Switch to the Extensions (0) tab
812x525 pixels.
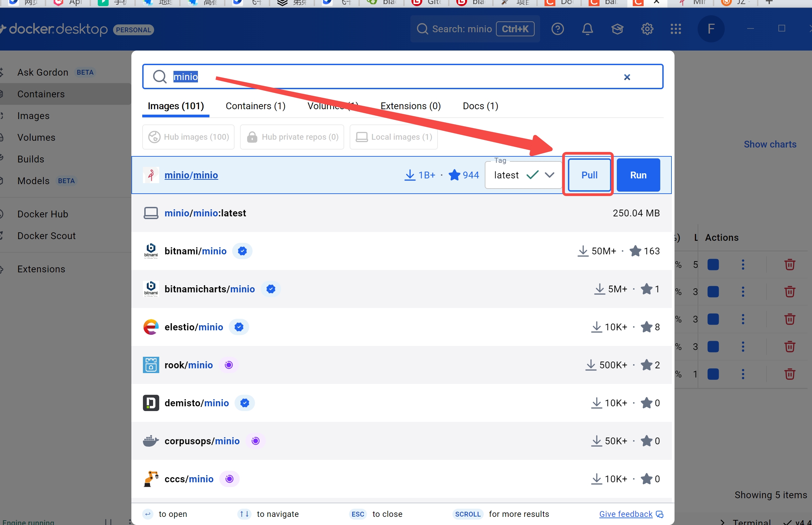pyautogui.click(x=410, y=106)
